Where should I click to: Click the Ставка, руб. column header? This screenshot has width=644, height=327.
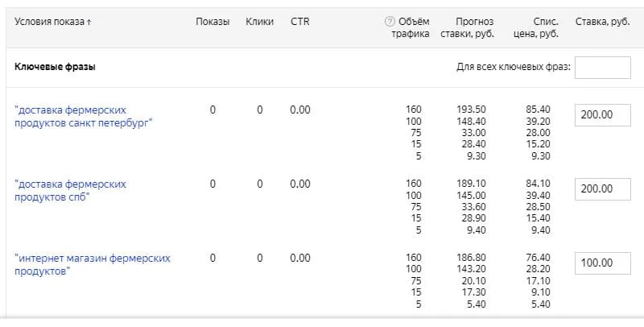click(x=603, y=22)
